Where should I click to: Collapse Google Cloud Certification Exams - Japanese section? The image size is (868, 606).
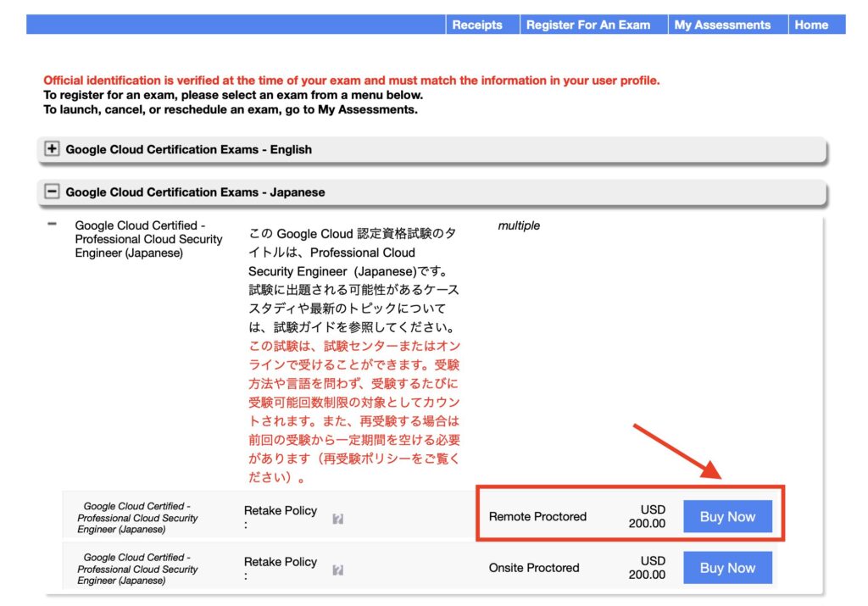point(52,192)
